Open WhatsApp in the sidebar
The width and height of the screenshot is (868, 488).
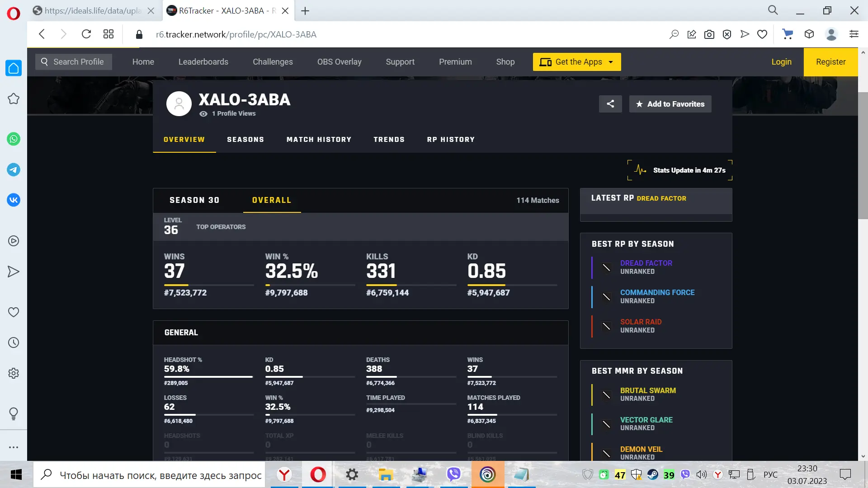point(14,139)
